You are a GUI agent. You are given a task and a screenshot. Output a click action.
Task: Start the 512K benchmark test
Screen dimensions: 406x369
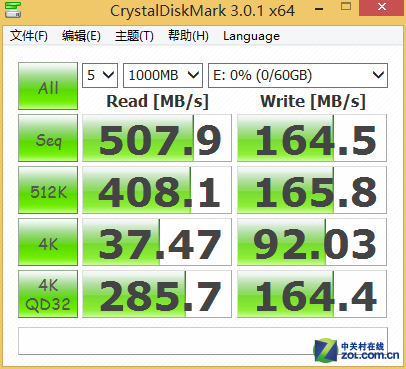coord(48,190)
